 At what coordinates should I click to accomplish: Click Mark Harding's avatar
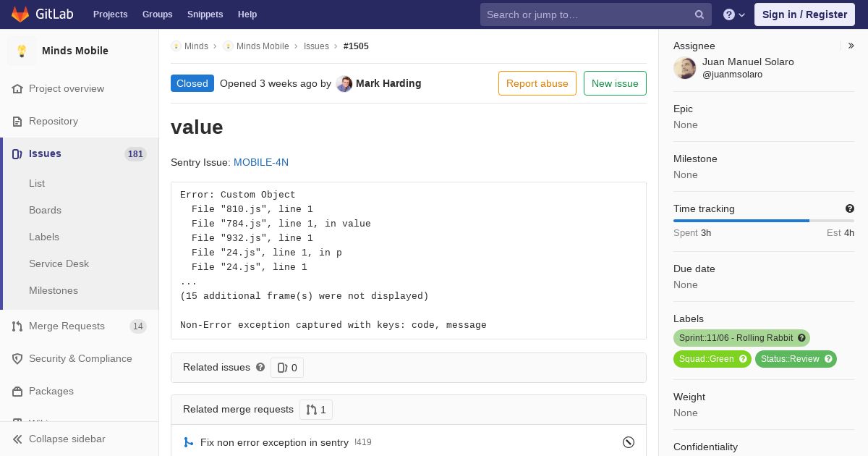coord(344,84)
